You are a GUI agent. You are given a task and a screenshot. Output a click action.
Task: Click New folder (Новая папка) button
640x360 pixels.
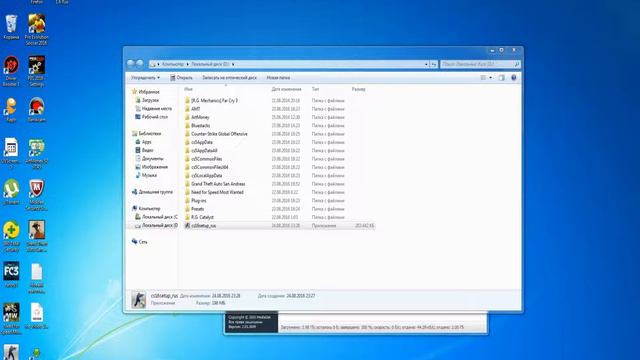pyautogui.click(x=278, y=78)
